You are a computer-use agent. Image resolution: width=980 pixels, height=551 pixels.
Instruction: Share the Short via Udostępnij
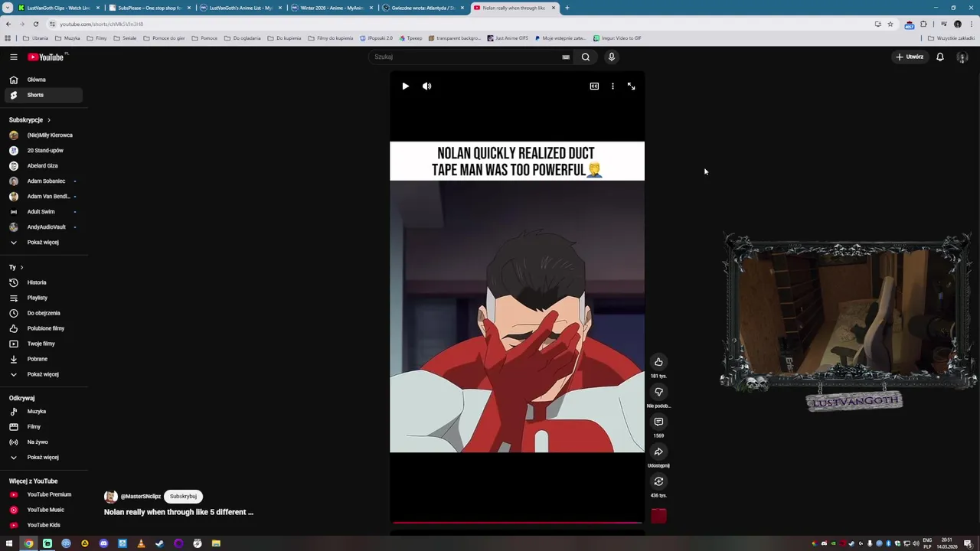point(658,452)
